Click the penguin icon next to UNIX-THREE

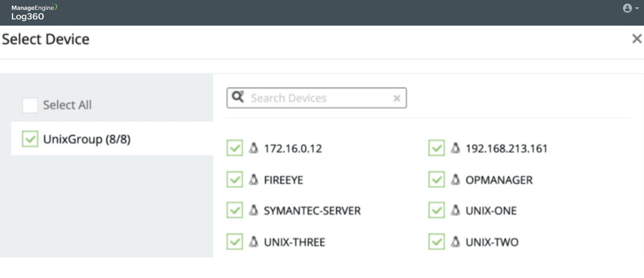[x=253, y=242]
